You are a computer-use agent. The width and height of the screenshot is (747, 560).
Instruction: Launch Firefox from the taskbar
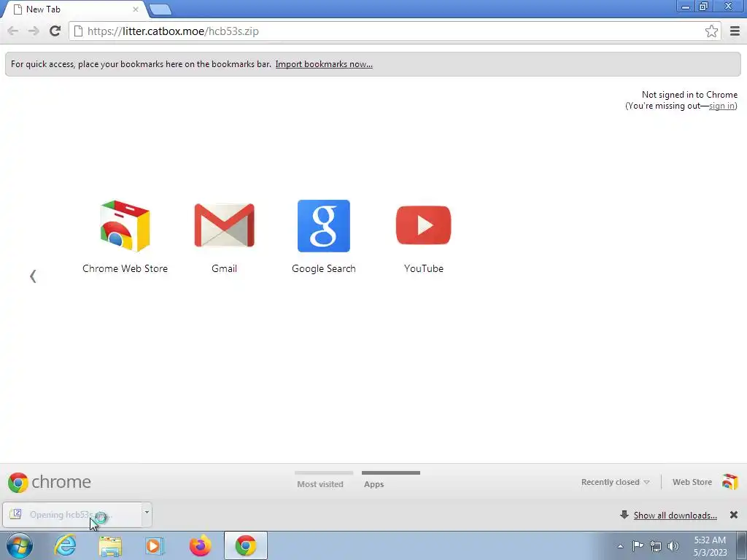tap(200, 545)
